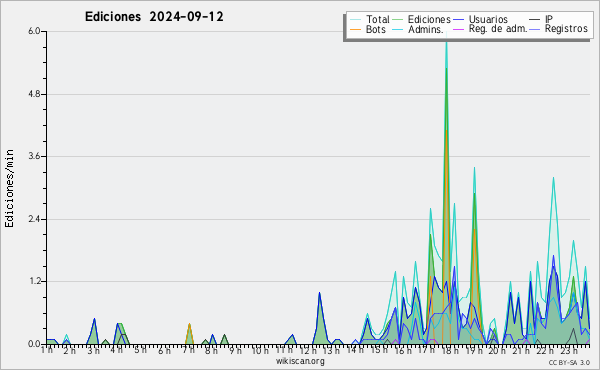Screen dimensions: 600x370
Task: Click the 'Admins.' legend label
Action: click(x=426, y=29)
